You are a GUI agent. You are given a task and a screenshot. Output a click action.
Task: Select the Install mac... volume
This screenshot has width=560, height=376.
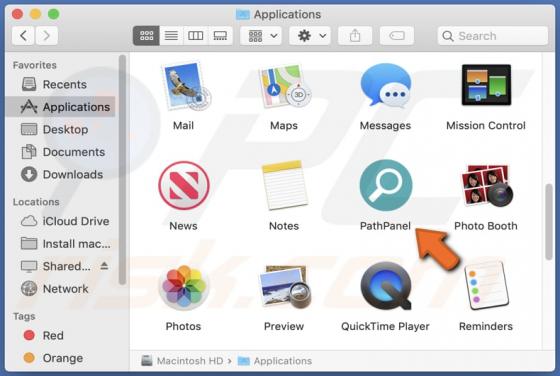click(60, 244)
